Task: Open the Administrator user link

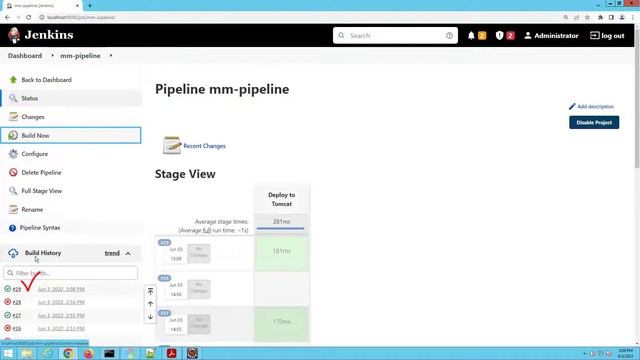Action: point(551,36)
